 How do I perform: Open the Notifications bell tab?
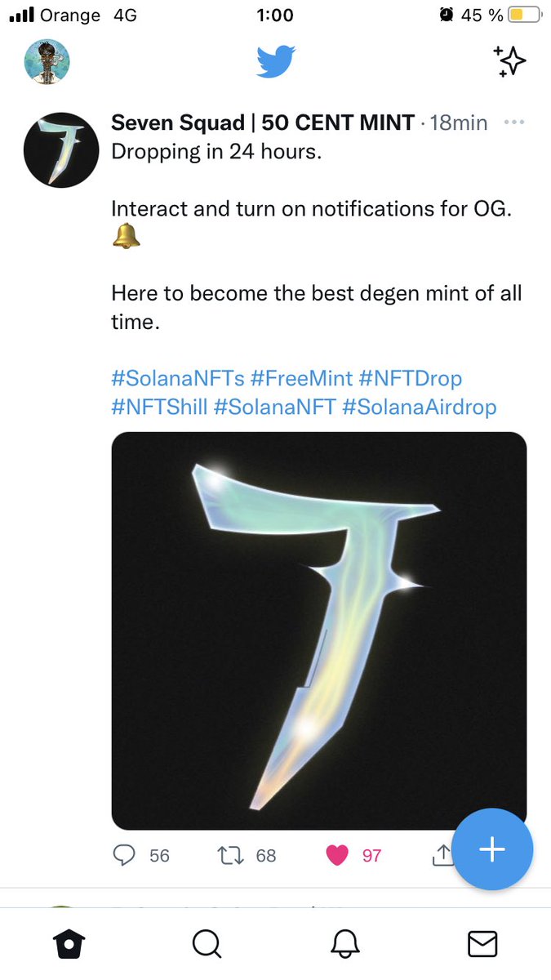pyautogui.click(x=345, y=944)
